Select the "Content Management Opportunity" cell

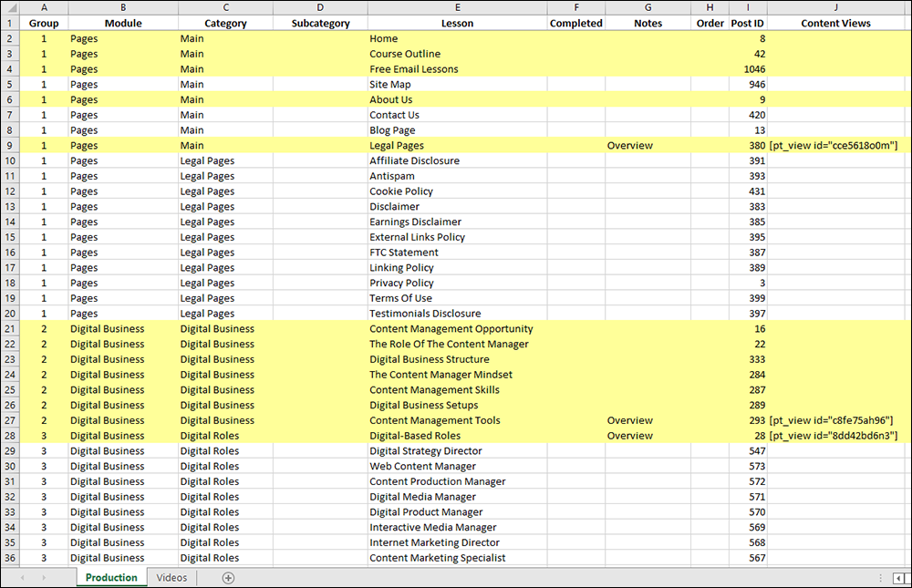click(x=457, y=328)
